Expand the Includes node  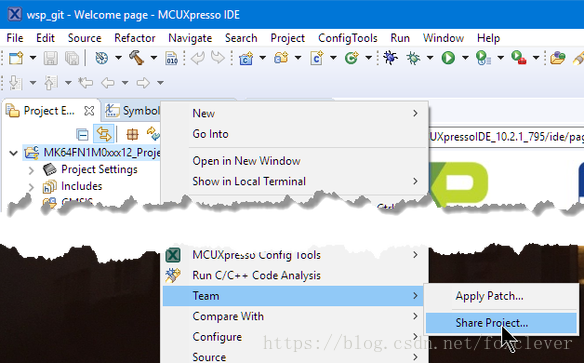[x=31, y=187]
